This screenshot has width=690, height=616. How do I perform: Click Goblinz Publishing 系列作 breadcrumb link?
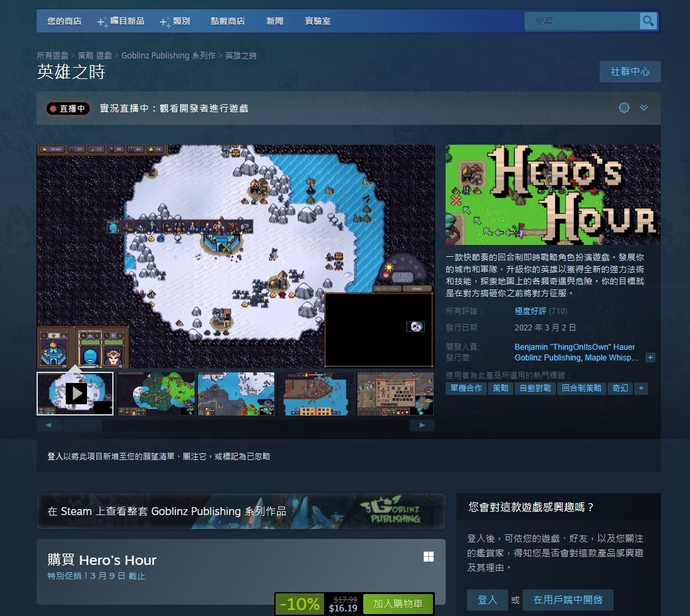point(169,56)
